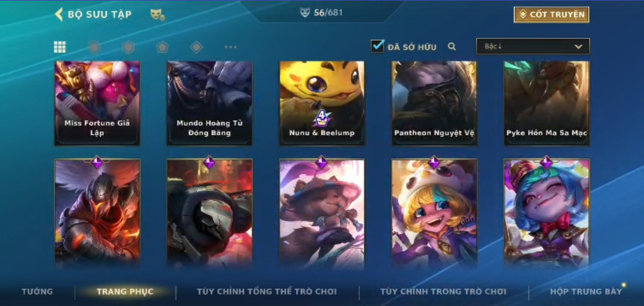Select the pentagon rarity filter icon
Image resolution: width=644 pixels, height=306 pixels.
[x=162, y=47]
